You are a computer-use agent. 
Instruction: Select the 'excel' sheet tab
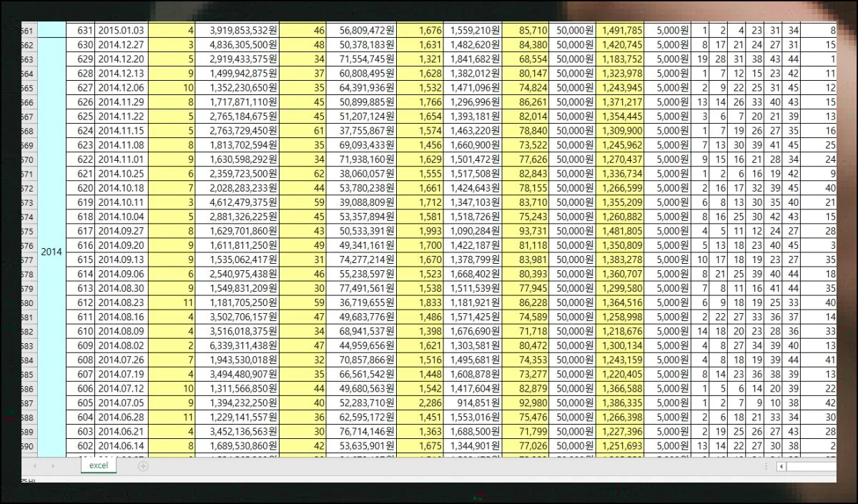pos(99,465)
